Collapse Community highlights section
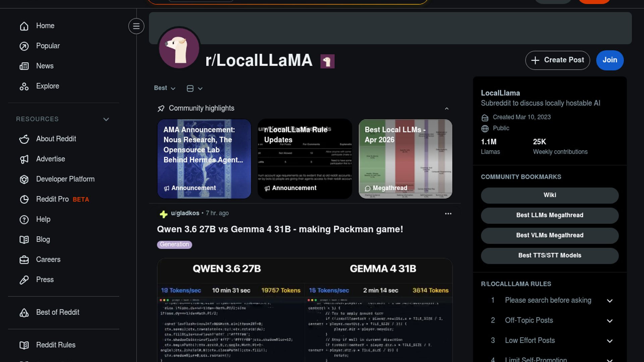The image size is (644, 362). tap(446, 109)
